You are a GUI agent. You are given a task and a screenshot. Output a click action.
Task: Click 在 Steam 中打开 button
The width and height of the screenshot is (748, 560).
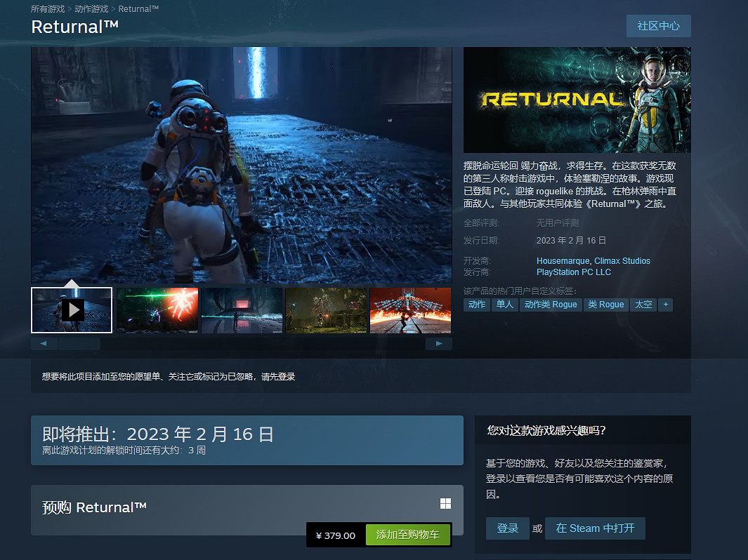(595, 528)
